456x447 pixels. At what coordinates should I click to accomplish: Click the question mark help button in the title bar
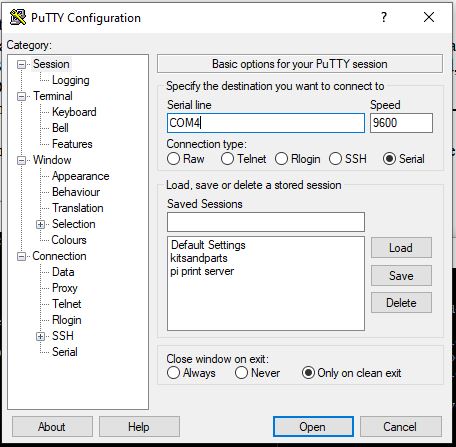[384, 17]
